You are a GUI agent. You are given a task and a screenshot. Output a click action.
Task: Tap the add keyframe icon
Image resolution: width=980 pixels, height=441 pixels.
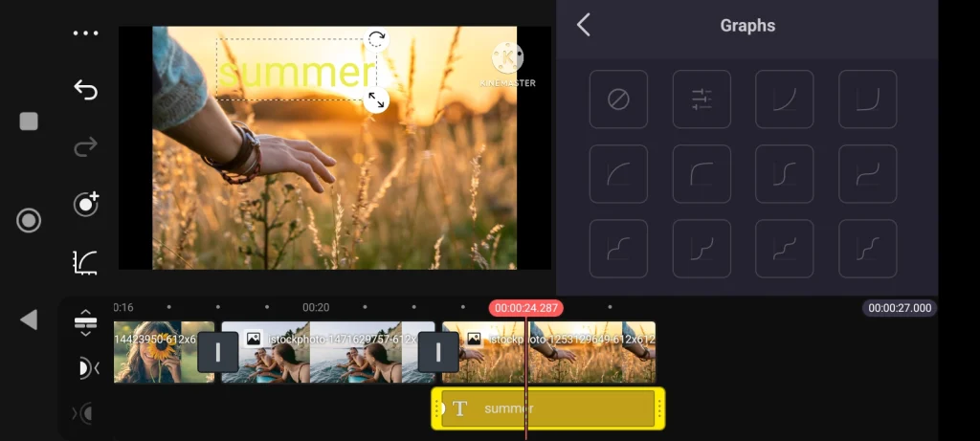[86, 204]
